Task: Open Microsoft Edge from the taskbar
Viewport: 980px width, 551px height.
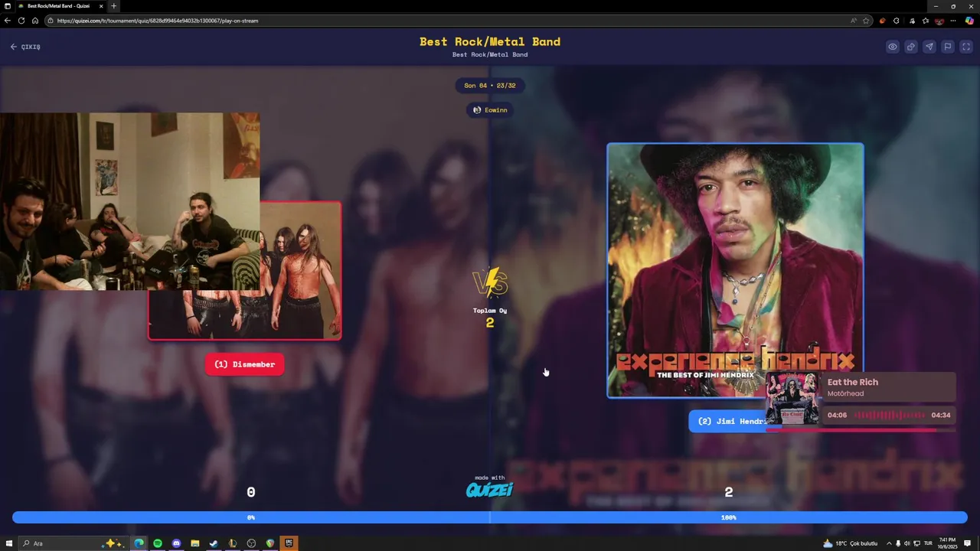Action: click(x=139, y=543)
